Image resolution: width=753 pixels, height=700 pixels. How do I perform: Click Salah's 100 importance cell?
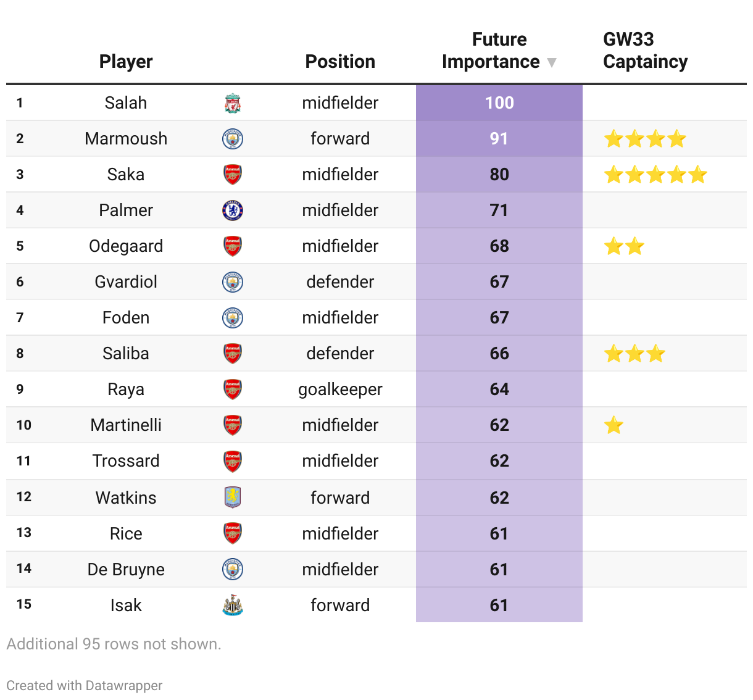[499, 103]
